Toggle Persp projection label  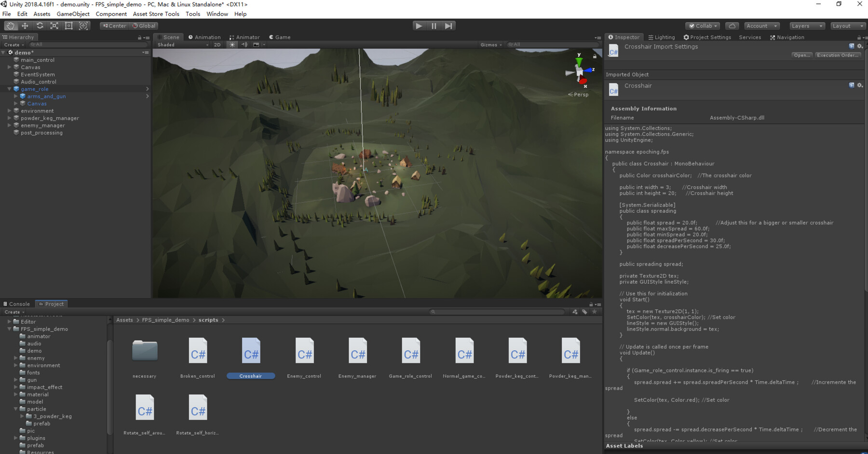(x=578, y=95)
